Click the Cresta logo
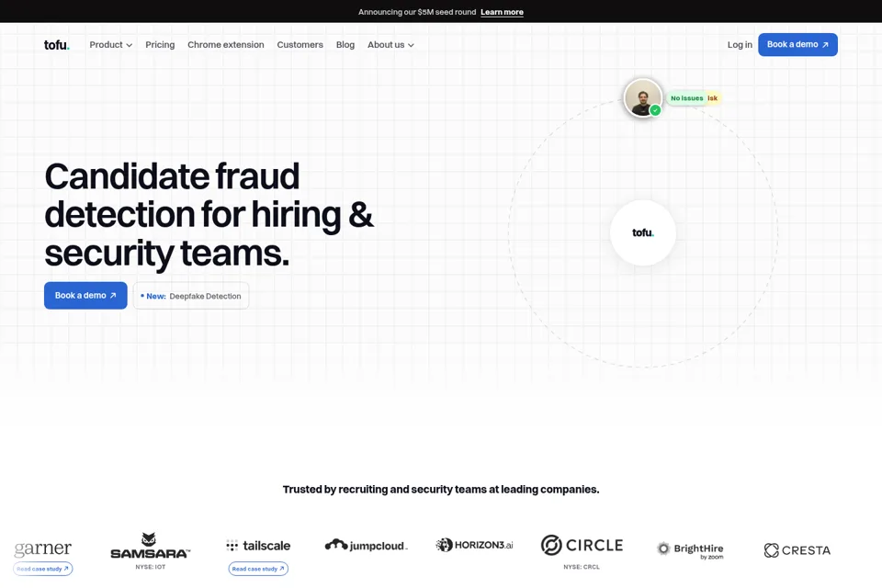The height and width of the screenshot is (588, 882). (x=797, y=550)
